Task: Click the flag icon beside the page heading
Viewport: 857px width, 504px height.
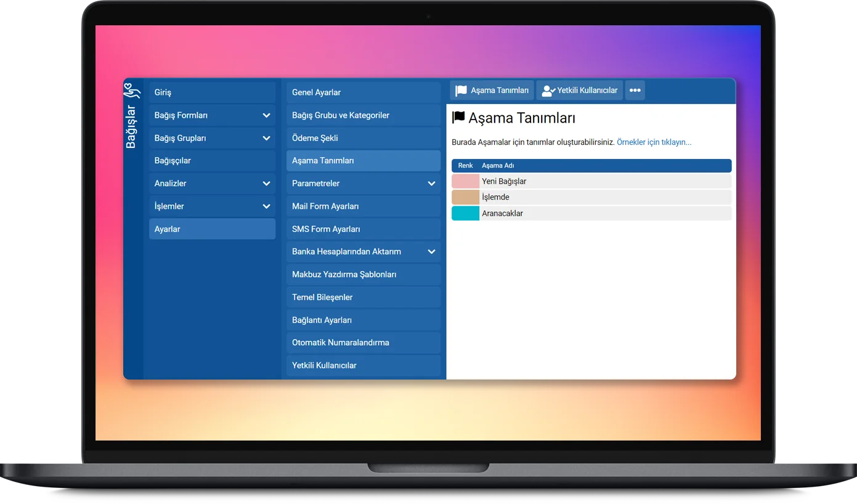Action: (x=458, y=117)
